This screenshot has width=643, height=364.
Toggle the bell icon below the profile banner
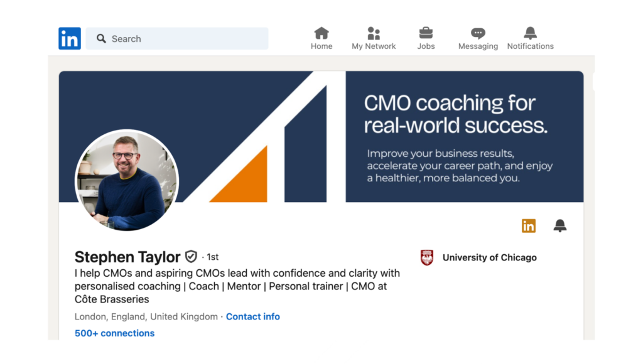coord(559,226)
